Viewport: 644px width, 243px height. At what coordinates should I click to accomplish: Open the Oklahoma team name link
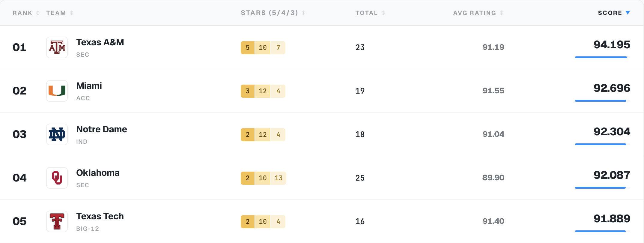coord(98,173)
